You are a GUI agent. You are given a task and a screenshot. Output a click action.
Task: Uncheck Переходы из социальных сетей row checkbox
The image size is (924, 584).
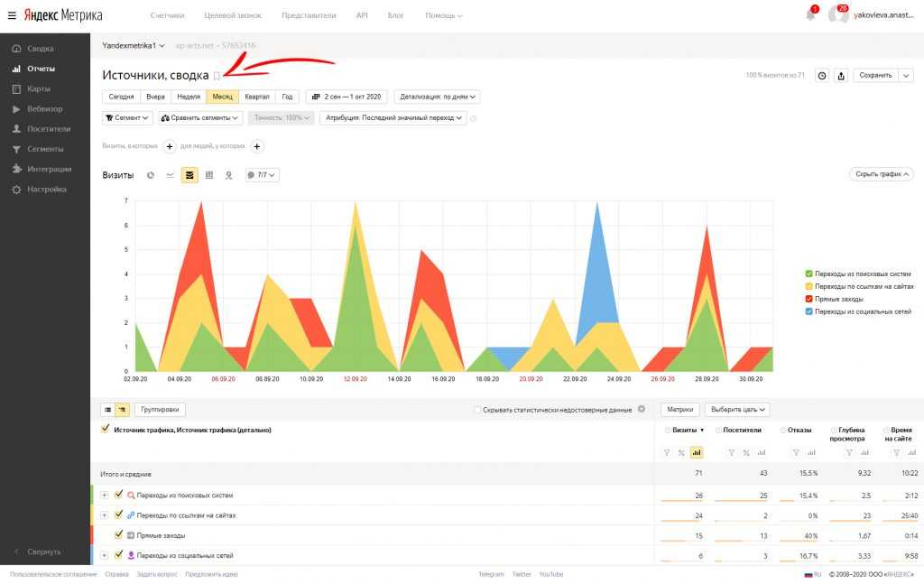tap(118, 554)
